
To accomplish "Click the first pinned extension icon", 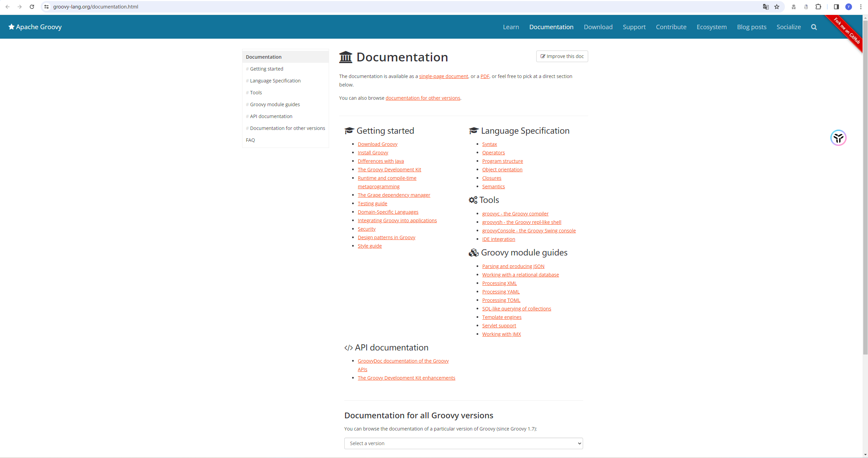I will pyautogui.click(x=794, y=7).
